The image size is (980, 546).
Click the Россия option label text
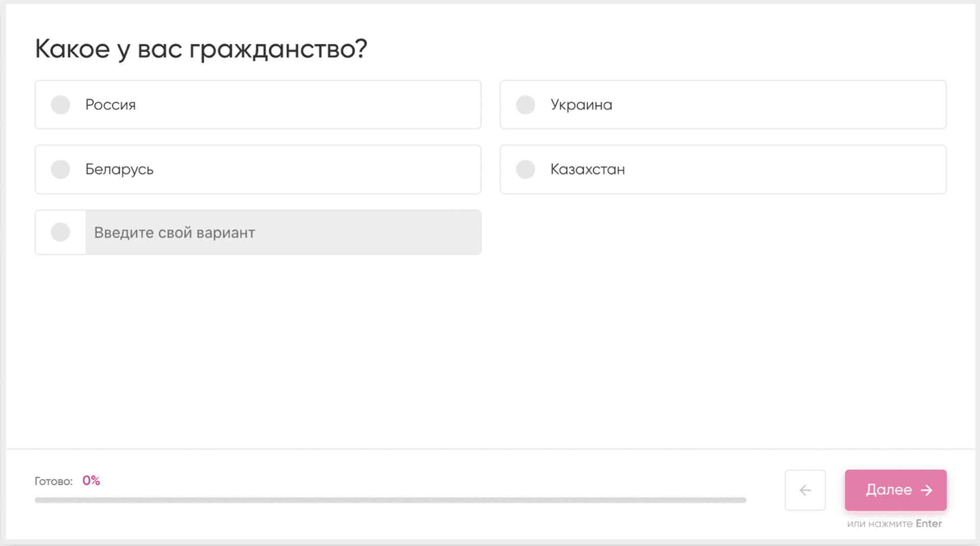110,105
